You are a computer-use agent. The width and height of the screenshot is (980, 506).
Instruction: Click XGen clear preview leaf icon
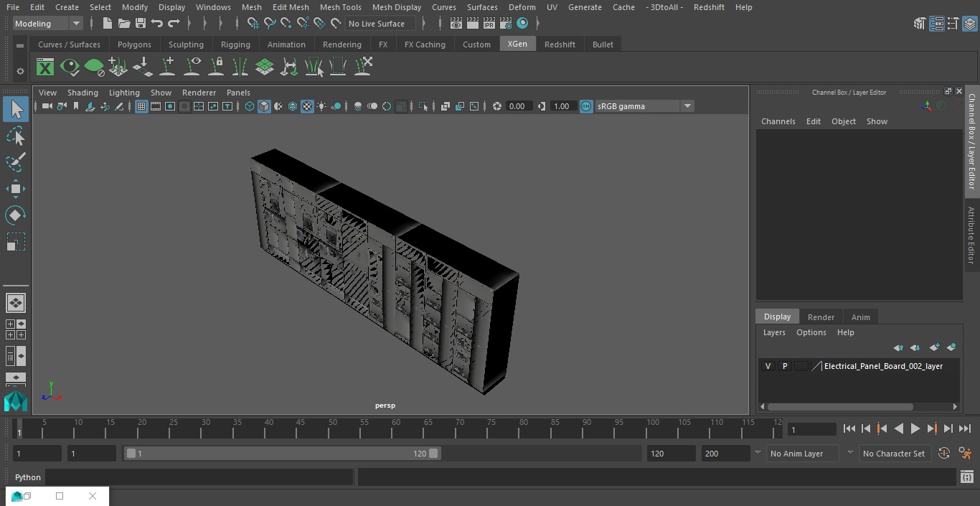coord(94,67)
